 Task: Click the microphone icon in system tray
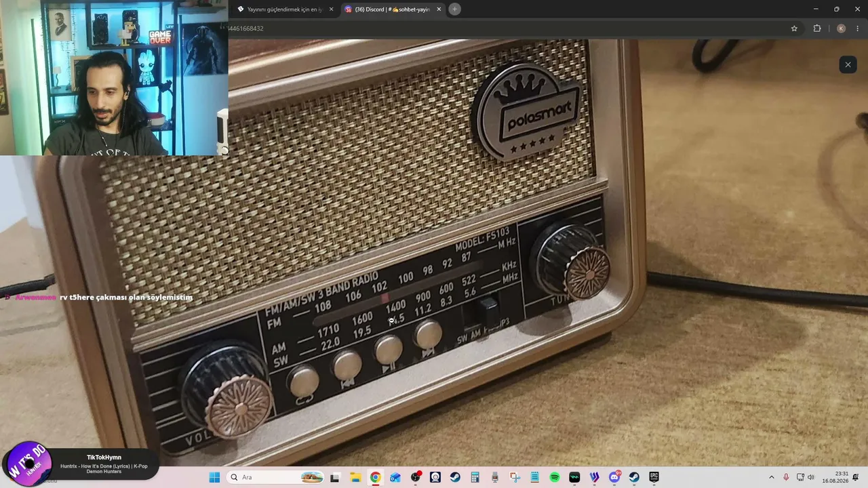pos(786,477)
